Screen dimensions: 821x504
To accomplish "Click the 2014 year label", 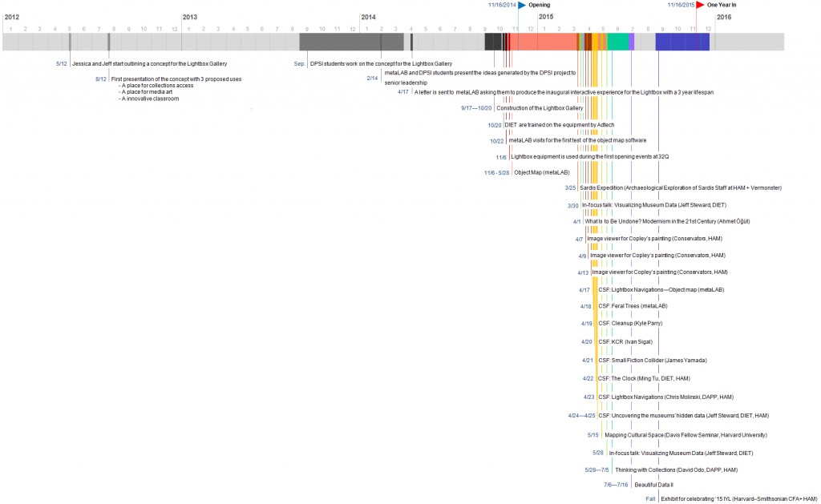I will coord(368,18).
